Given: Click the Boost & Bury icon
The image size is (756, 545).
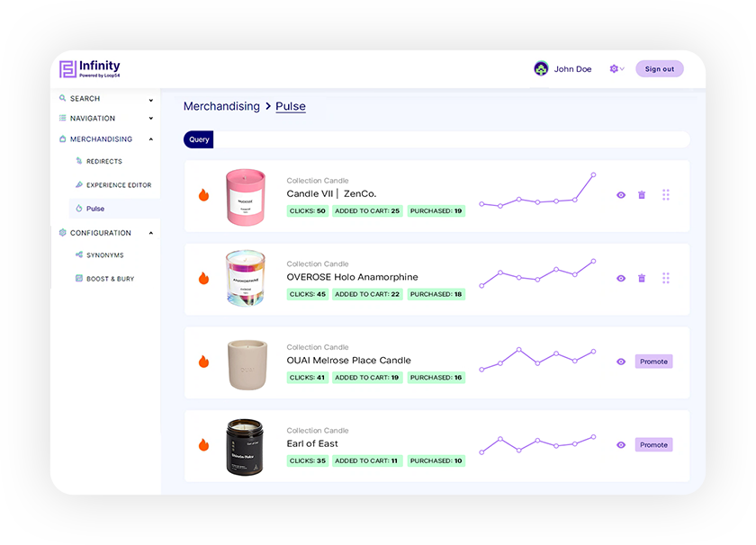Looking at the screenshot, I should [79, 278].
